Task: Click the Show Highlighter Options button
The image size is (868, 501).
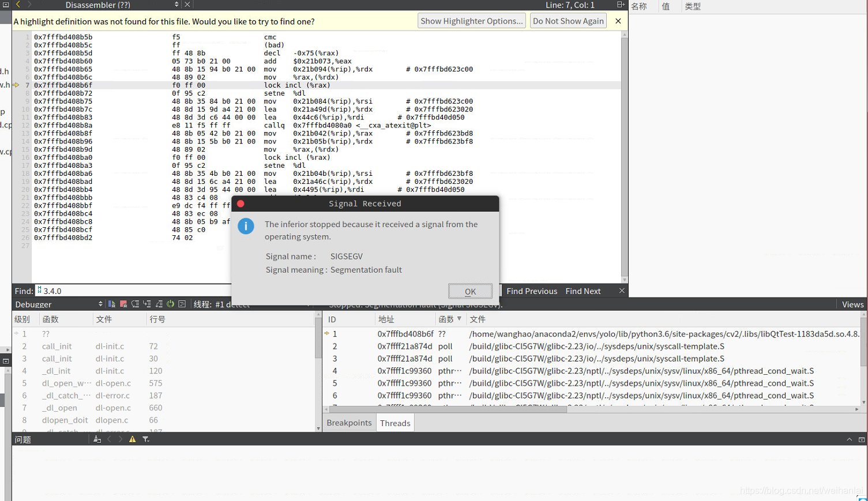Action: tap(471, 21)
